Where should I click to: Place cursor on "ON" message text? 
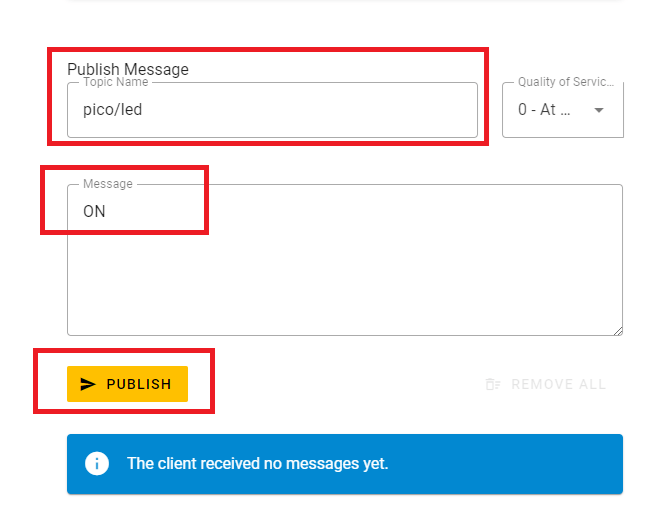94,212
